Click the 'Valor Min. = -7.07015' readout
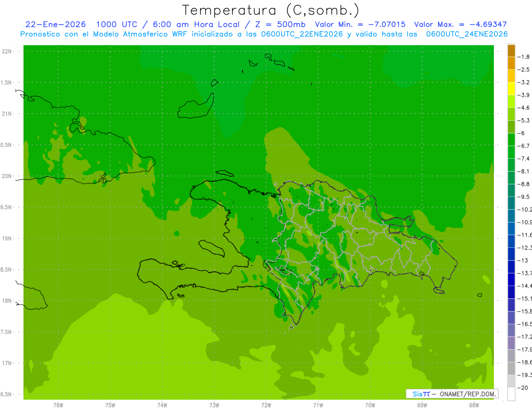Screen dimensions: 532x411 click(x=360, y=24)
